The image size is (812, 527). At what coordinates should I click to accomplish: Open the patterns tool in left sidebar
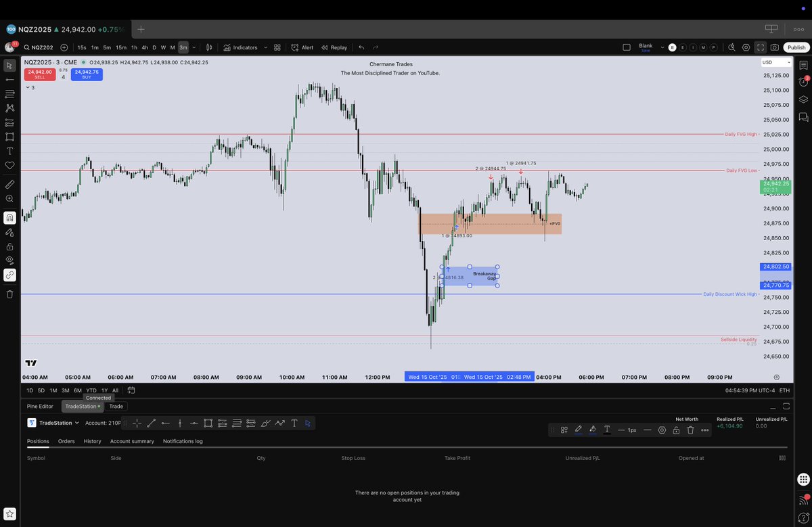coord(9,108)
